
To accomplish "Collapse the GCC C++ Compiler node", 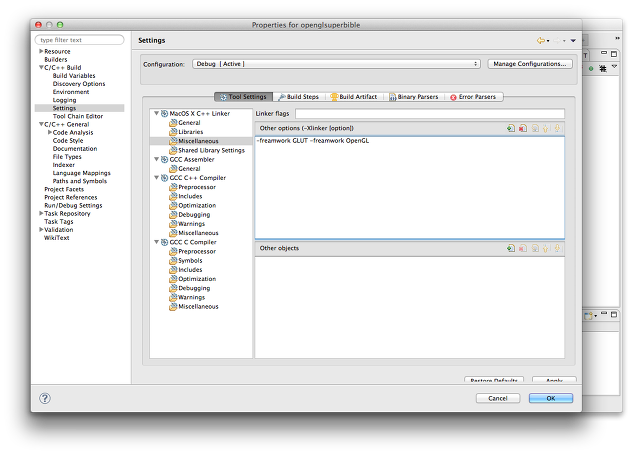I will click(x=156, y=178).
